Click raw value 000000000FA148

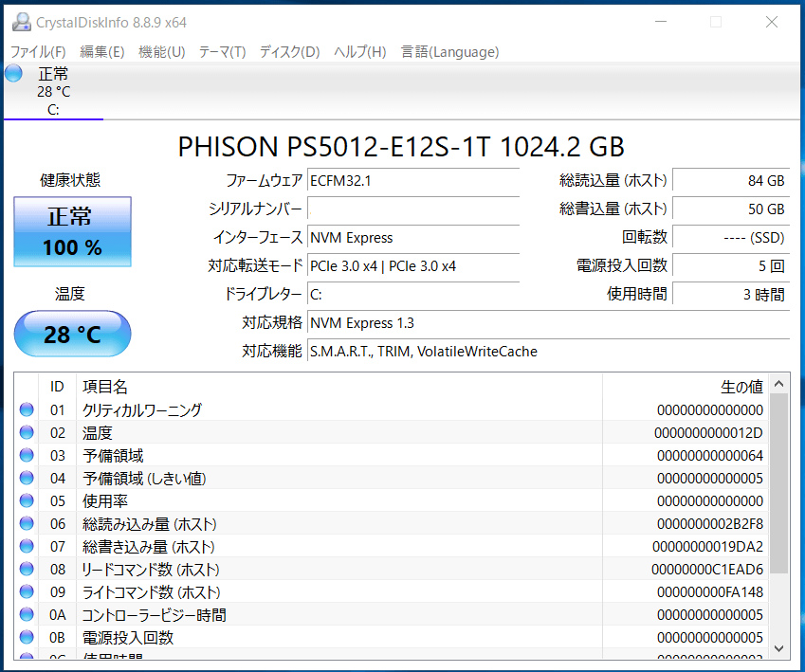(x=710, y=592)
